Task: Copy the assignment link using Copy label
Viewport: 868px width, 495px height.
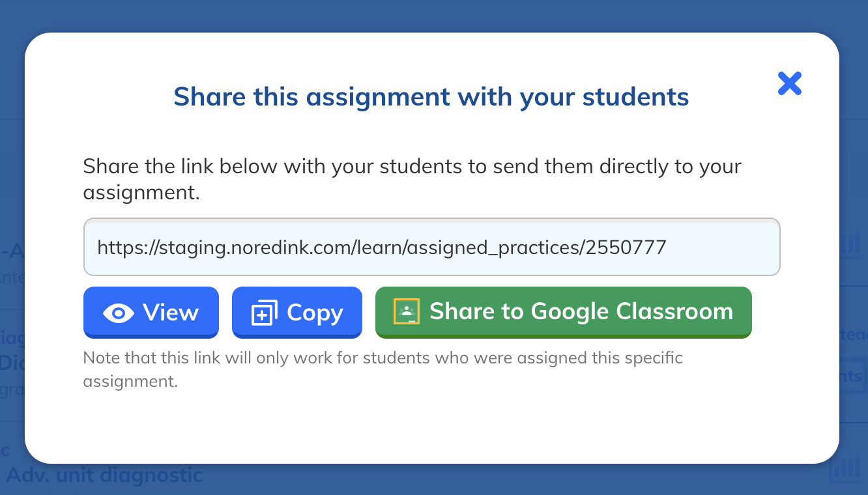Action: (x=315, y=313)
